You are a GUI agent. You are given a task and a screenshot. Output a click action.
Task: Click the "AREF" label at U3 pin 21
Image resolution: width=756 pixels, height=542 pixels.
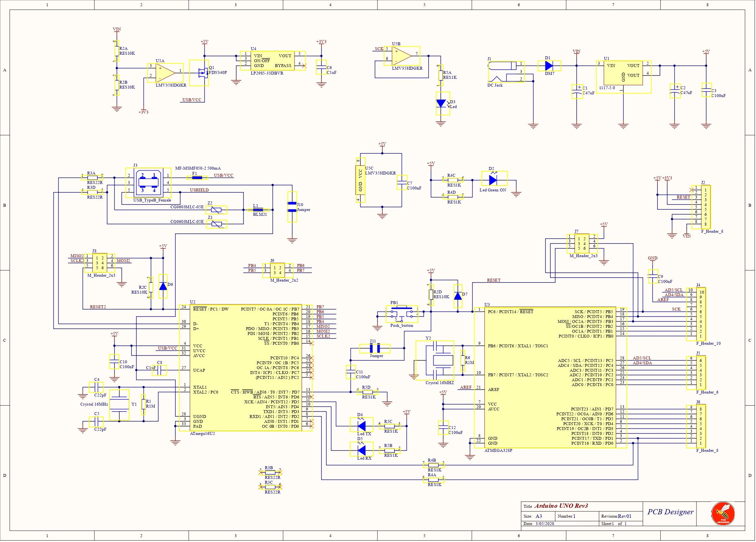coord(466,387)
